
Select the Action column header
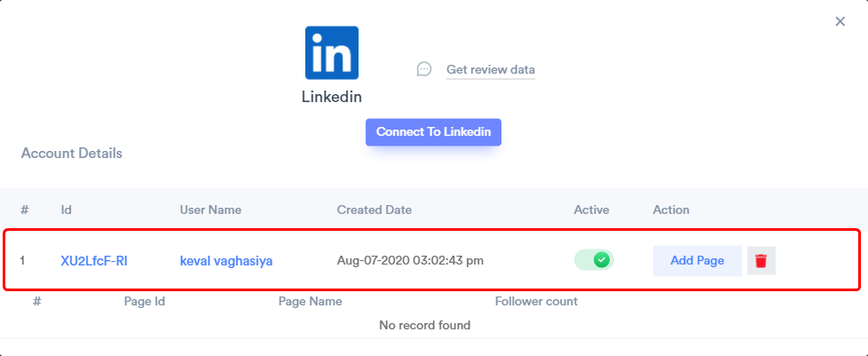(x=671, y=210)
